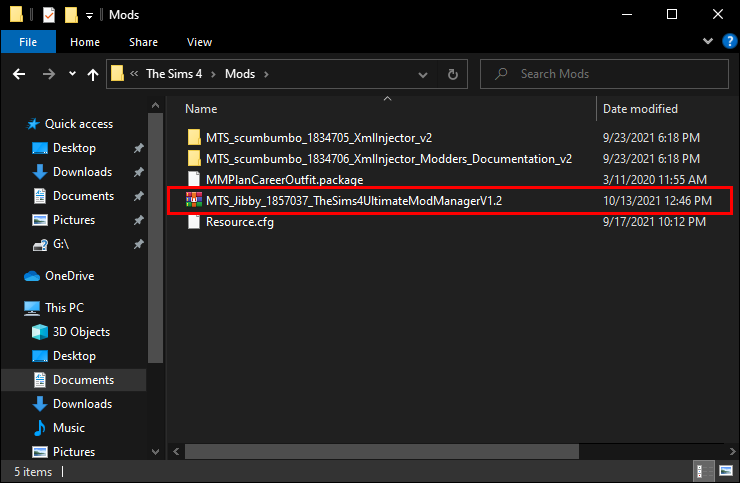Sort by the Date modified column

[x=640, y=109]
